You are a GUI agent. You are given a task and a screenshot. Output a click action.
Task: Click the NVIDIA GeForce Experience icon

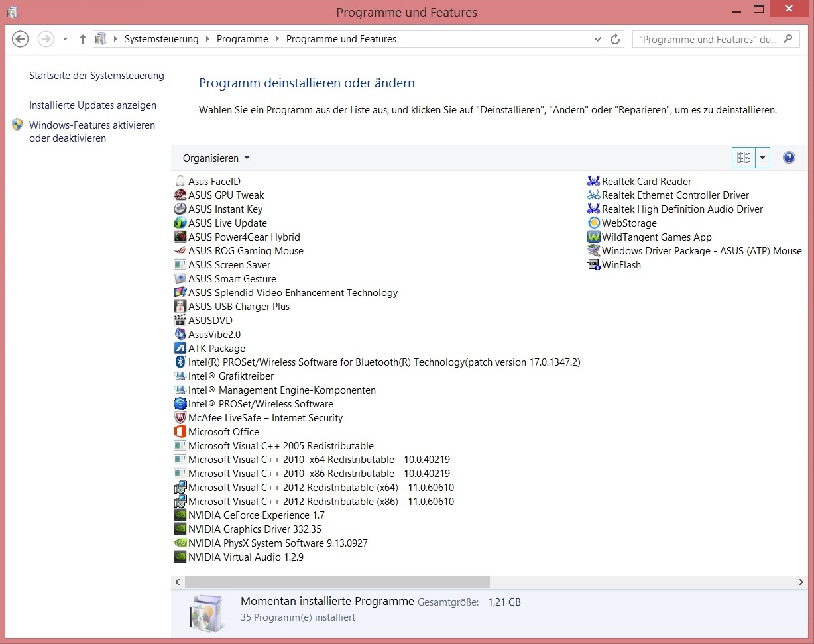180,515
